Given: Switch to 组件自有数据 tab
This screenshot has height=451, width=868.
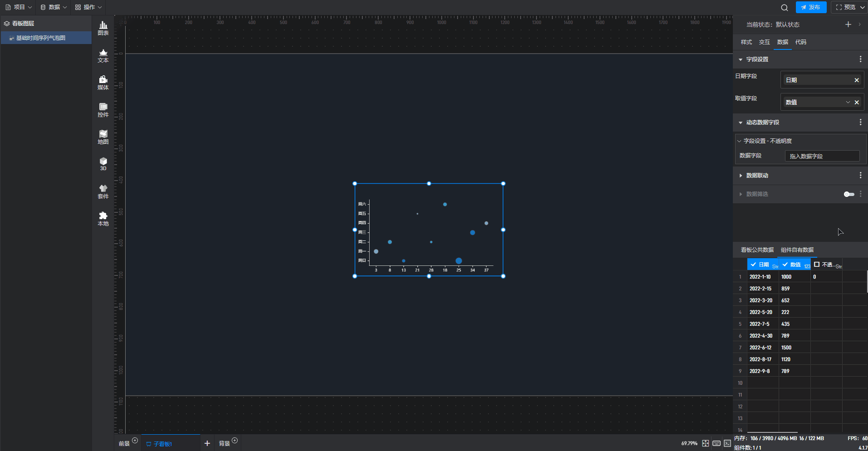Looking at the screenshot, I should tap(797, 250).
